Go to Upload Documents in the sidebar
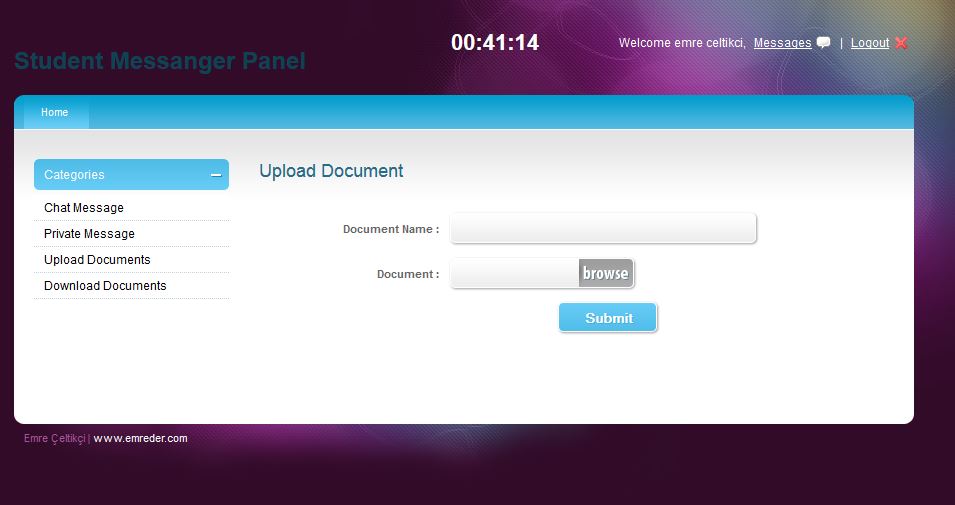The image size is (955, 505). coord(97,260)
